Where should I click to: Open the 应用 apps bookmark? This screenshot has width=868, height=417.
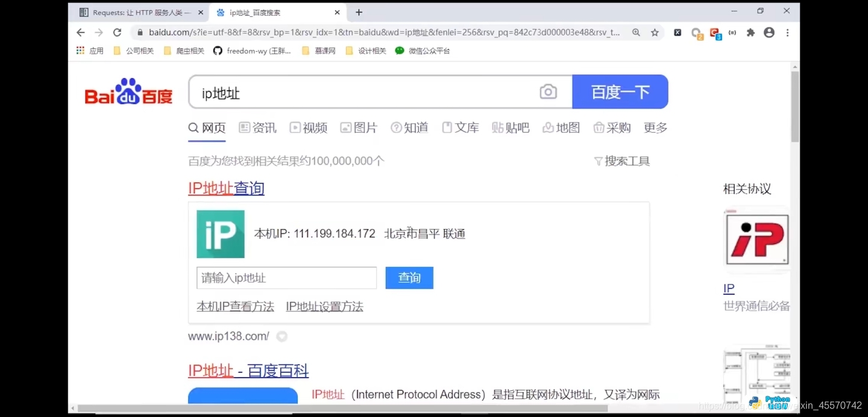[x=90, y=51]
